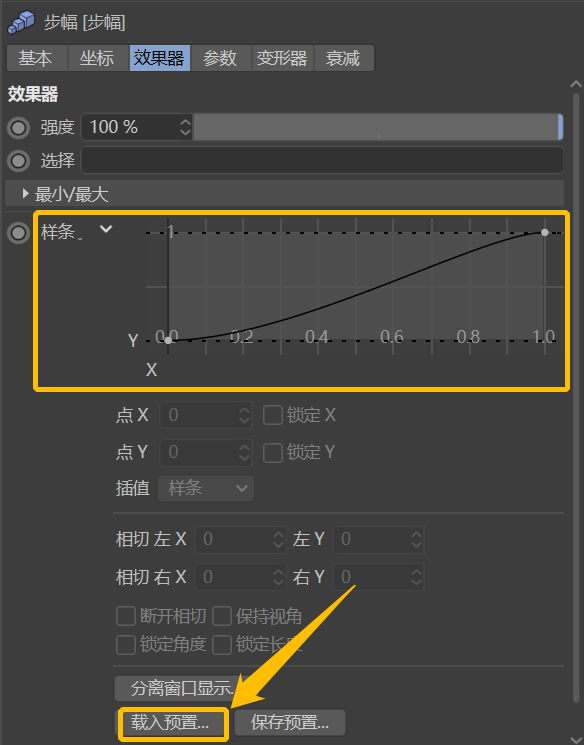
Task: Click the 效果器 section heading
Action: tap(33, 94)
